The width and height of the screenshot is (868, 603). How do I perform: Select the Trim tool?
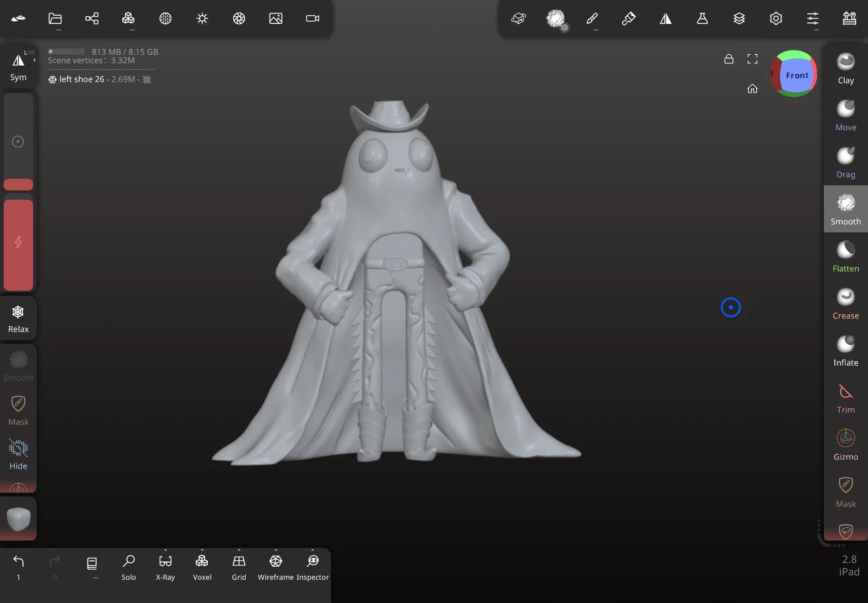pyautogui.click(x=846, y=398)
